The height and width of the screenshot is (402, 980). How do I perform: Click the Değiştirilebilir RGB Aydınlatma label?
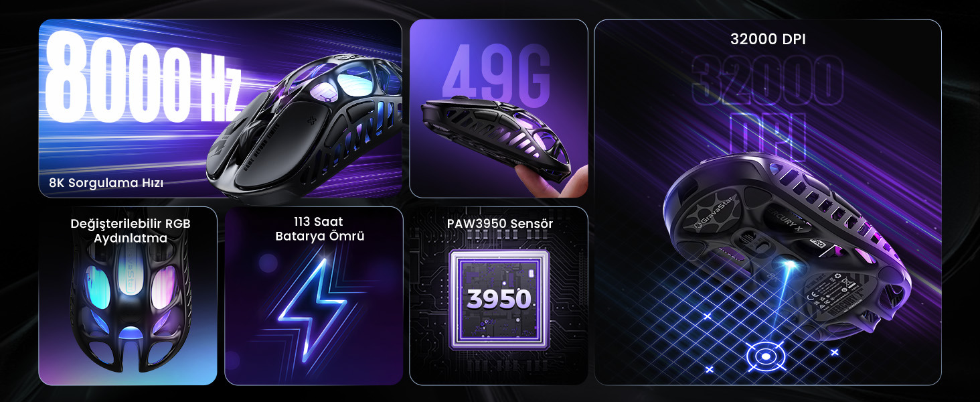[131, 230]
